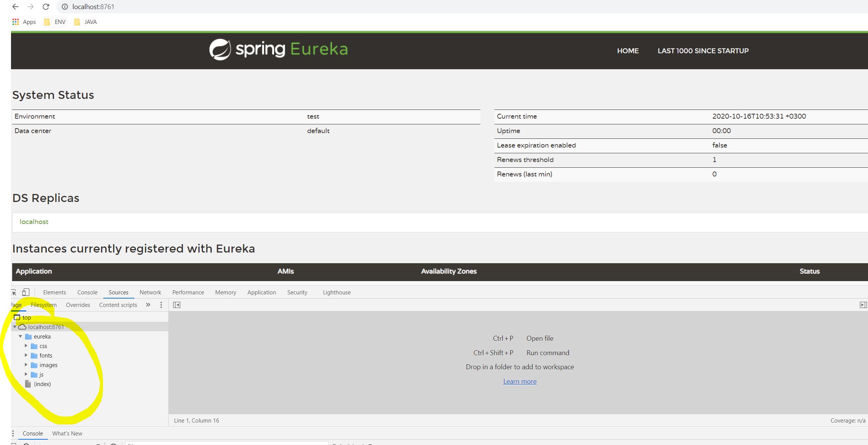
Task: Click LAST 1000 SINCE STARTUP nav link
Action: 703,51
